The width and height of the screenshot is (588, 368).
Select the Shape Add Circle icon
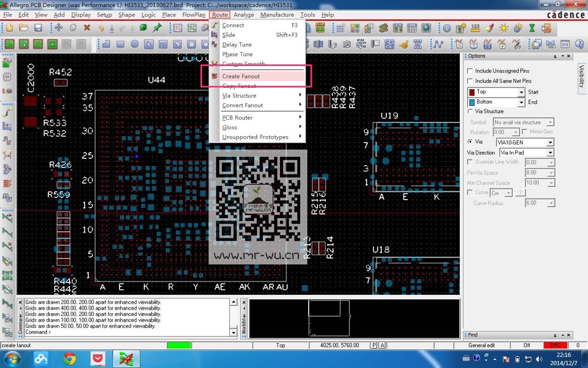[x=135, y=45]
